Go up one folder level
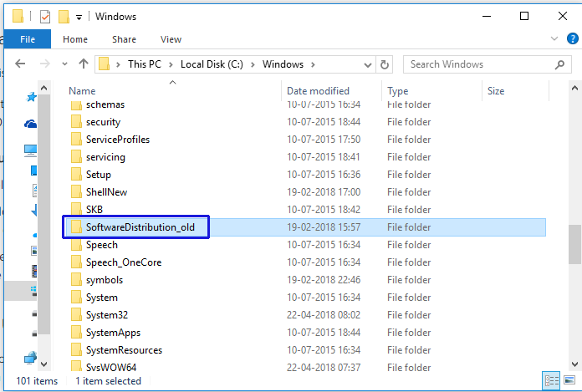The image size is (582, 392). [84, 64]
